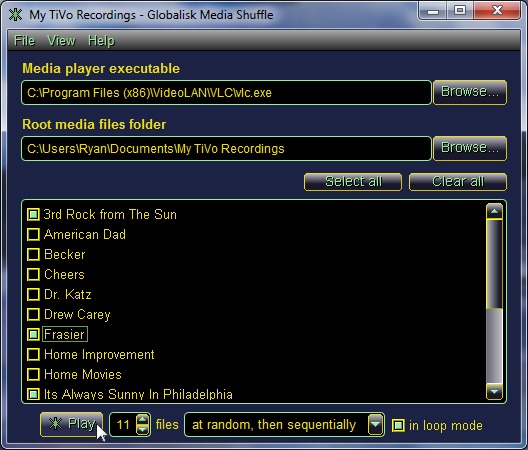Image resolution: width=528 pixels, height=450 pixels.
Task: Select the 3rd Rock from The Sun label
Action: (110, 215)
